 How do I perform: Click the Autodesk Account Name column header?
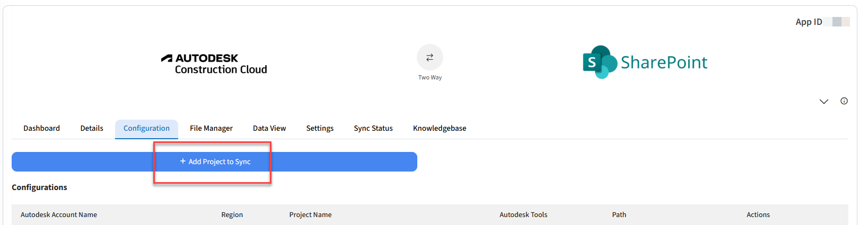coord(59,214)
